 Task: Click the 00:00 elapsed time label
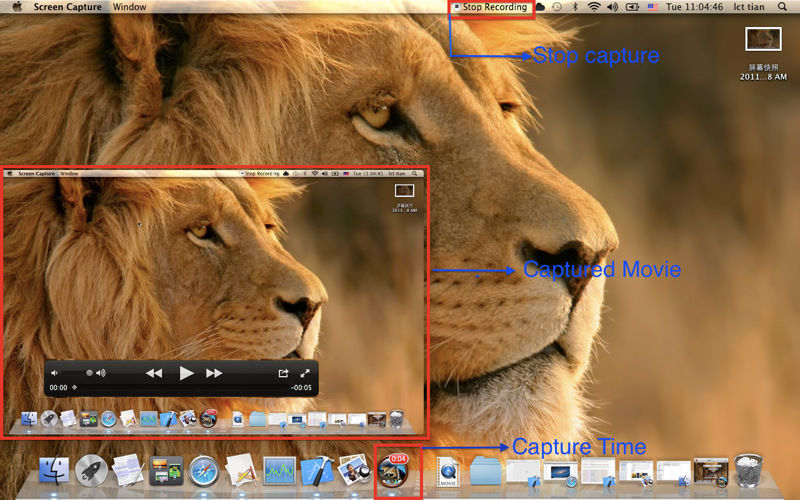[58, 388]
